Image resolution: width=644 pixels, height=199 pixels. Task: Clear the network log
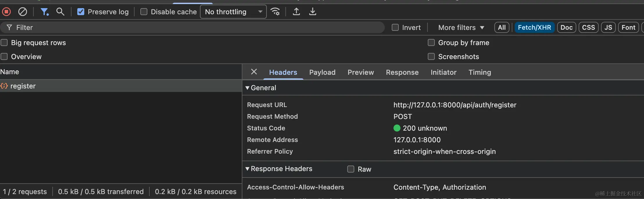coord(23,12)
